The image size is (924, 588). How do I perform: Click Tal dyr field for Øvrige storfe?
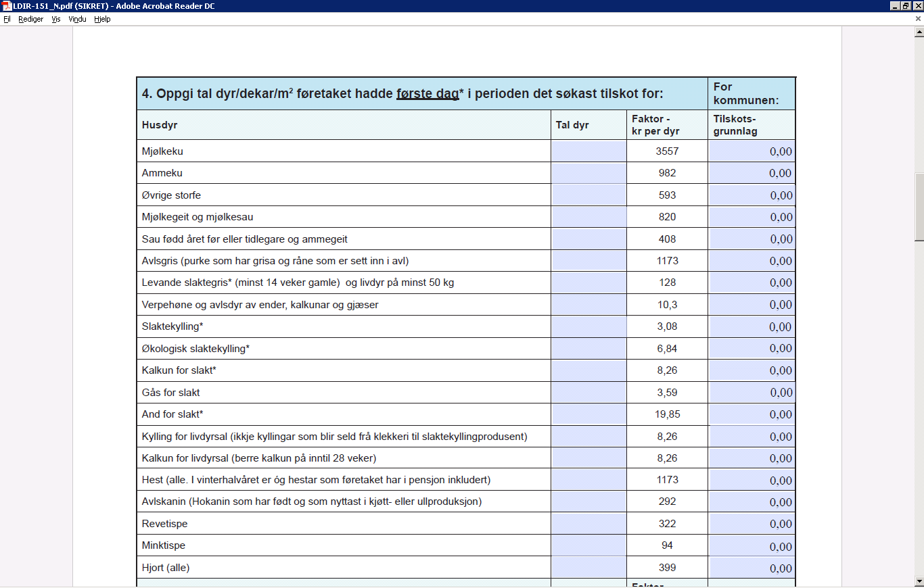[588, 195]
